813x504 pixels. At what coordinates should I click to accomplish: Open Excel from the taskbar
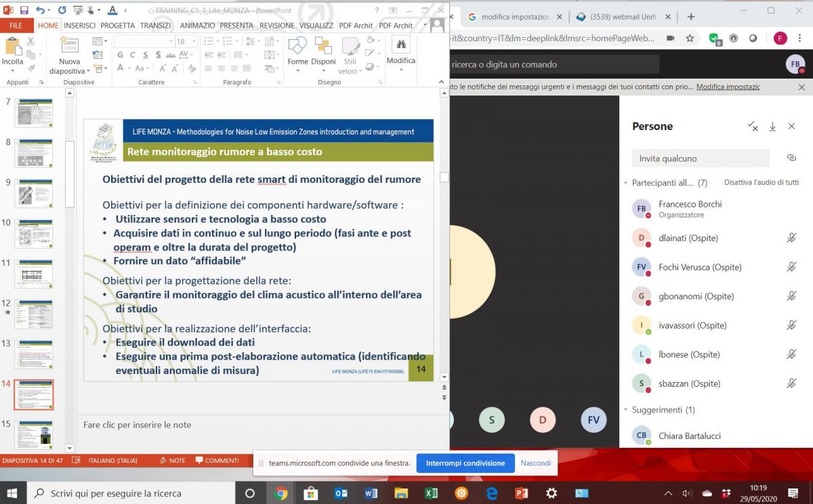(431, 493)
